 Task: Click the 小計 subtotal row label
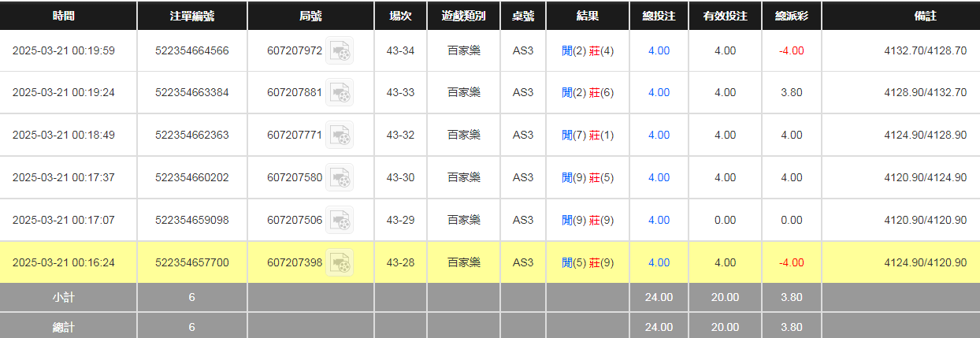coord(64,298)
